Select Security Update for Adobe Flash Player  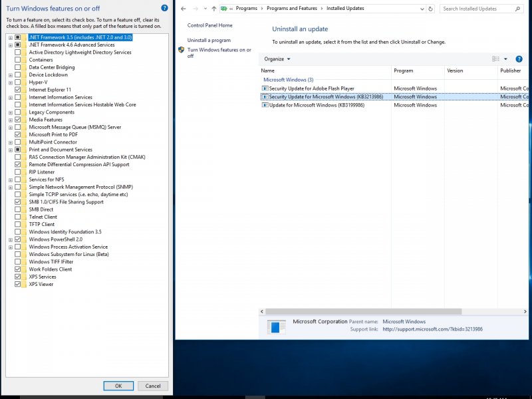click(x=394, y=88)
